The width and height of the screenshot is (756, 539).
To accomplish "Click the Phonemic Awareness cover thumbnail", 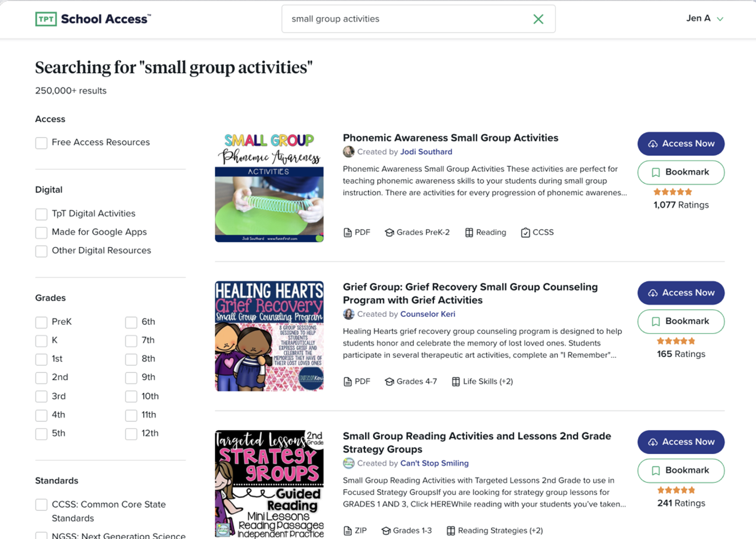I will pos(269,187).
